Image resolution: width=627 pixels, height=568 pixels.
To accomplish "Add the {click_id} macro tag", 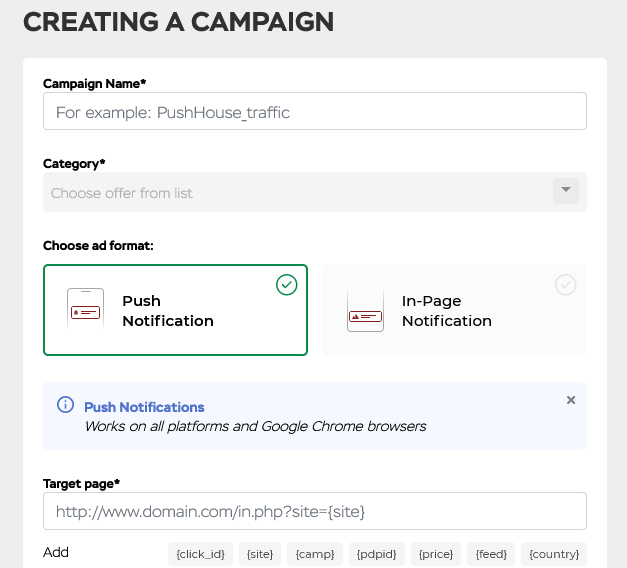I will pos(202,554).
